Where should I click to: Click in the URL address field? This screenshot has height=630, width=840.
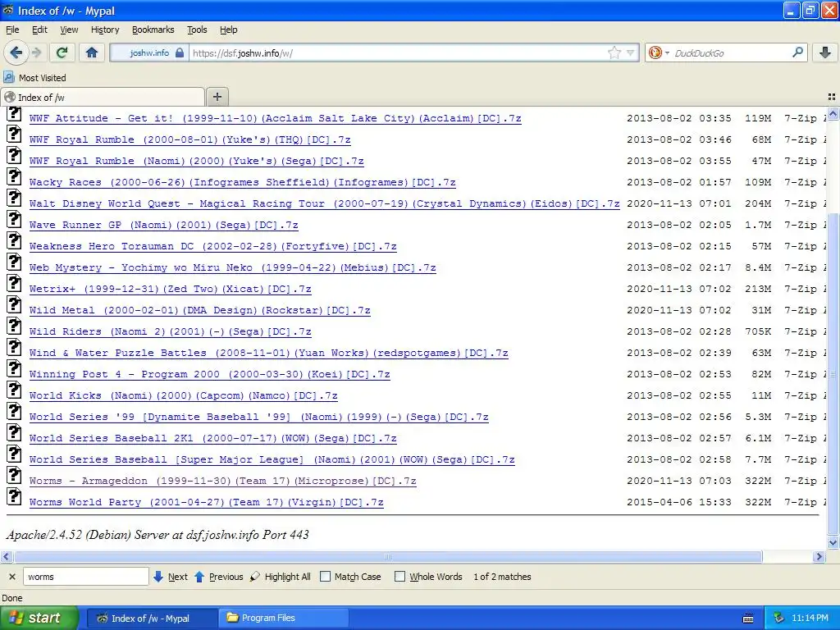tap(396, 53)
